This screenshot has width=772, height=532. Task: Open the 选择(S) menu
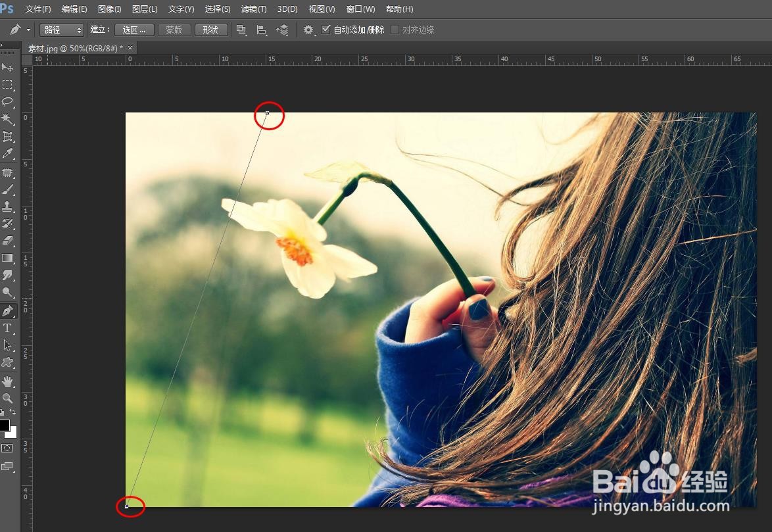click(218, 9)
